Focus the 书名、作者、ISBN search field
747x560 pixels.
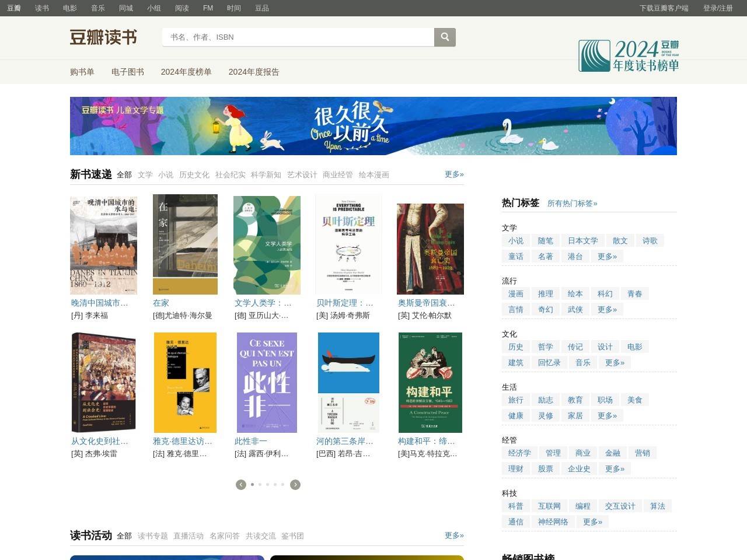(298, 37)
